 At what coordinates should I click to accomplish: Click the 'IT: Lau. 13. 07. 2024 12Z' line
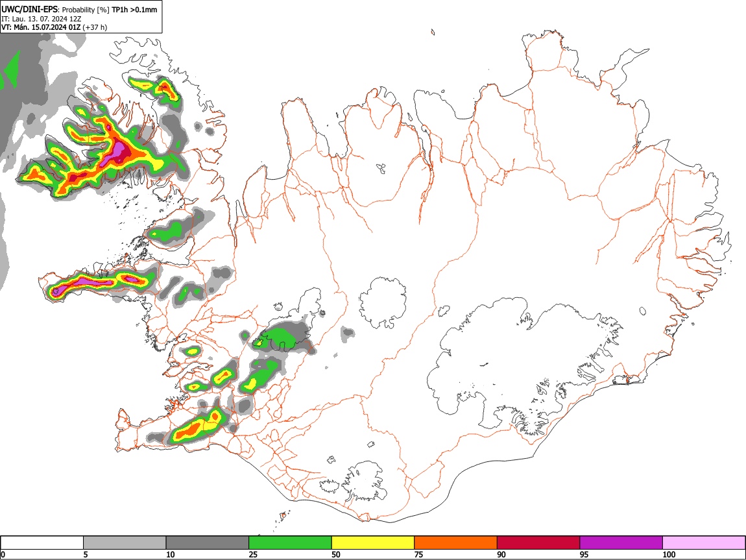[x=42, y=19]
